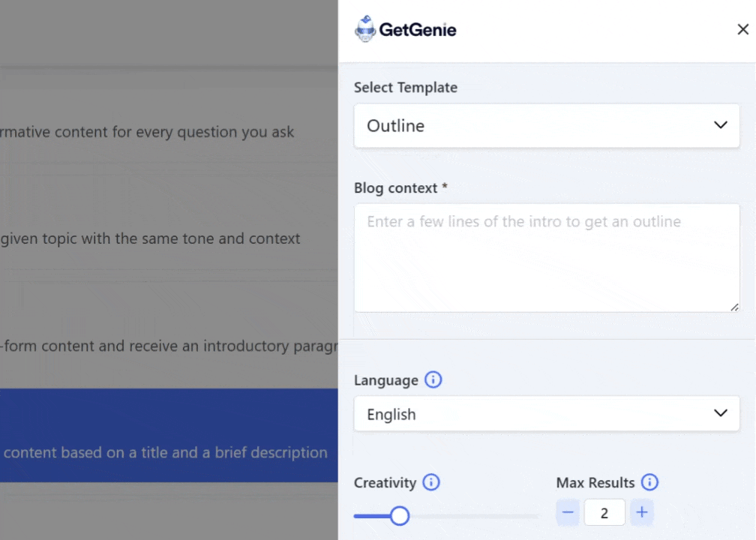Screen dimensions: 756x540
Task: Click the chevron arrow on the English field
Action: 721,413
